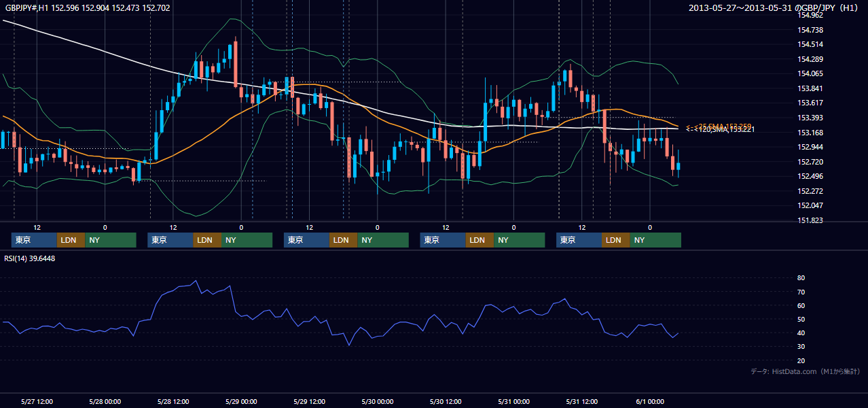Click the 153.393 price axis label
868x408 pixels.
810,118
